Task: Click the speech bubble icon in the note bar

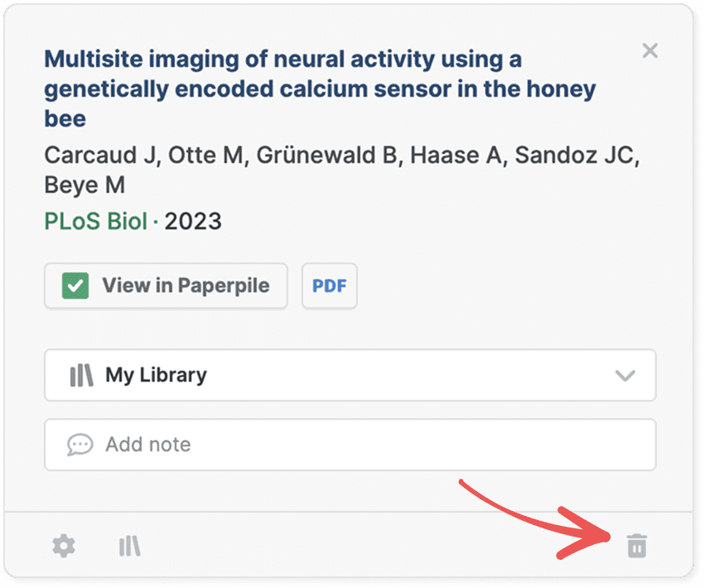Action: click(79, 445)
